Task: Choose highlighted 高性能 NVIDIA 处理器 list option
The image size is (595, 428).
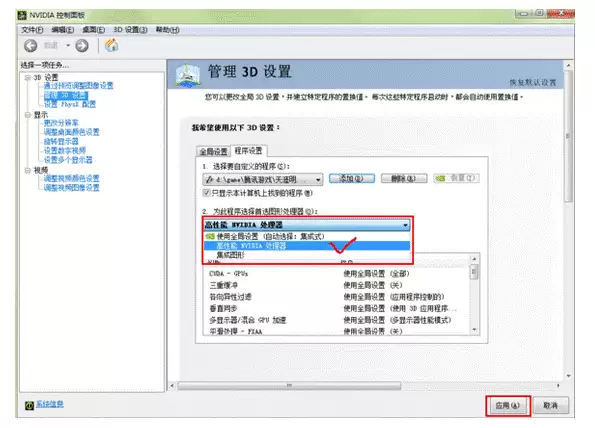Action: 307,246
